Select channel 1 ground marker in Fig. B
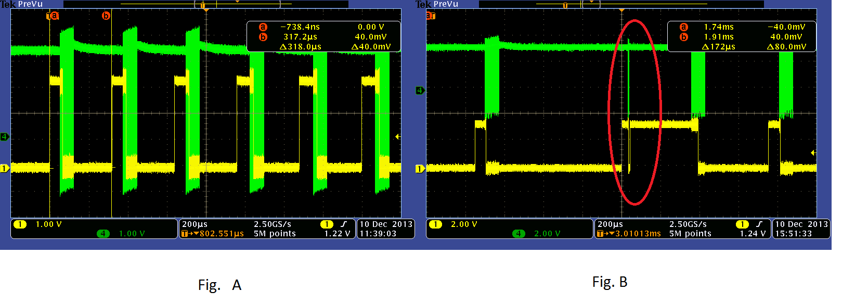 420,169
